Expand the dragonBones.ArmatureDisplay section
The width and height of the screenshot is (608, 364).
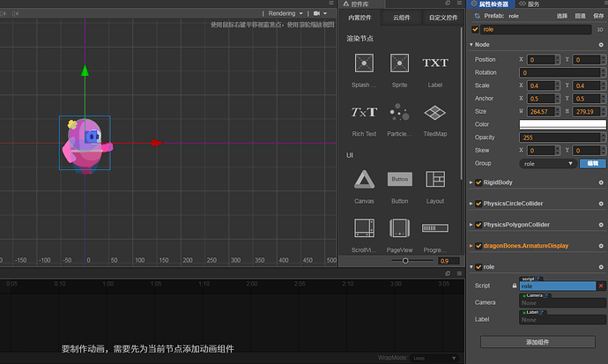(x=471, y=246)
